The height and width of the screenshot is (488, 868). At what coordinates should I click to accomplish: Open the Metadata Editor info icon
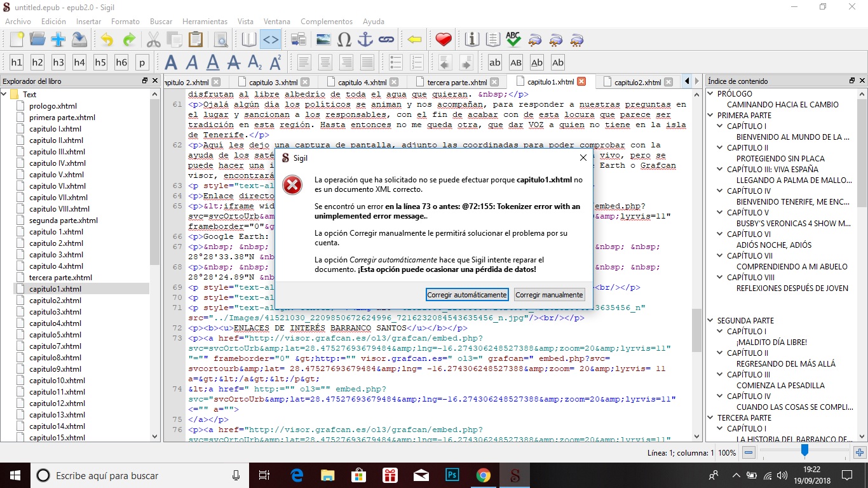pos(471,39)
